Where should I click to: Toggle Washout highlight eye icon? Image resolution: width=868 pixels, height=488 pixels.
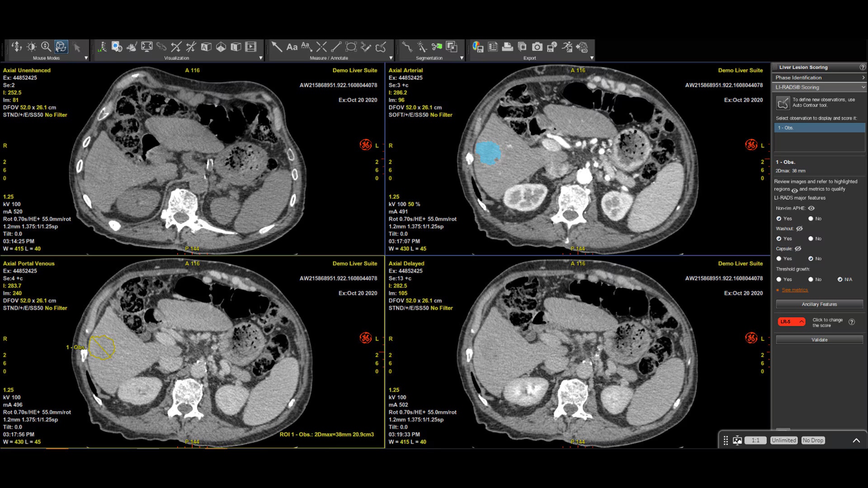click(799, 229)
